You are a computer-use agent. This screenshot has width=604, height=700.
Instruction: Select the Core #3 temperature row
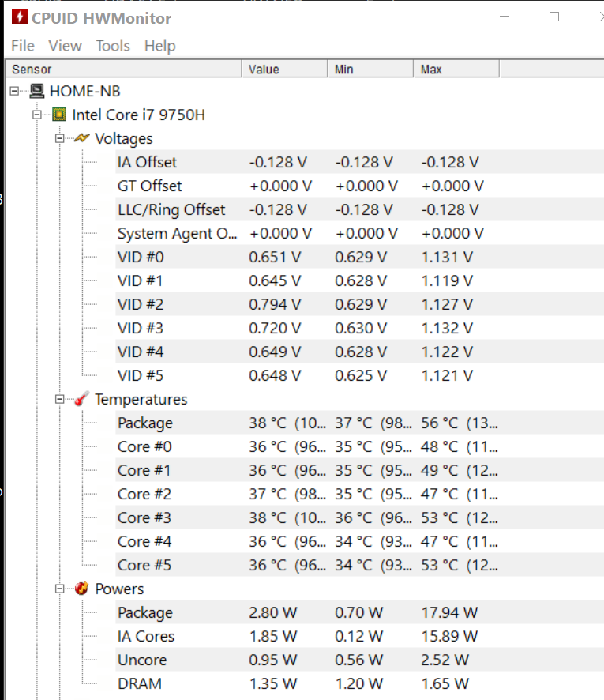(x=359, y=517)
